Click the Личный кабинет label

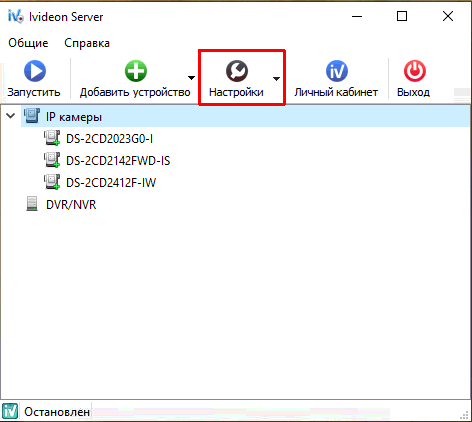tap(336, 92)
